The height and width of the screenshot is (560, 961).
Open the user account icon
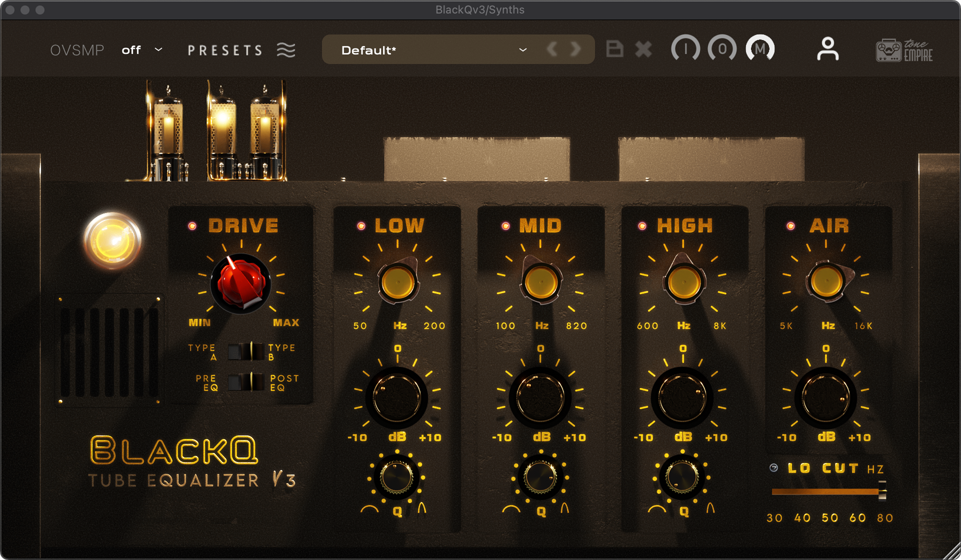[x=828, y=49]
